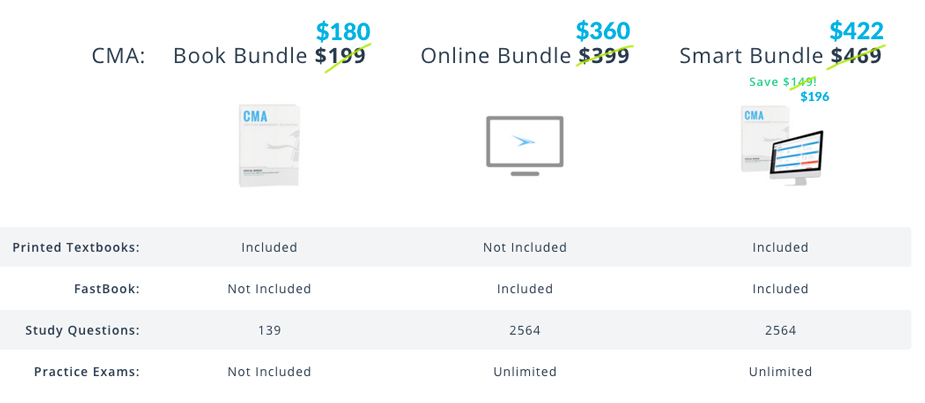Click the CMA label before the bundles
This screenshot has width=925, height=403.
tap(118, 56)
